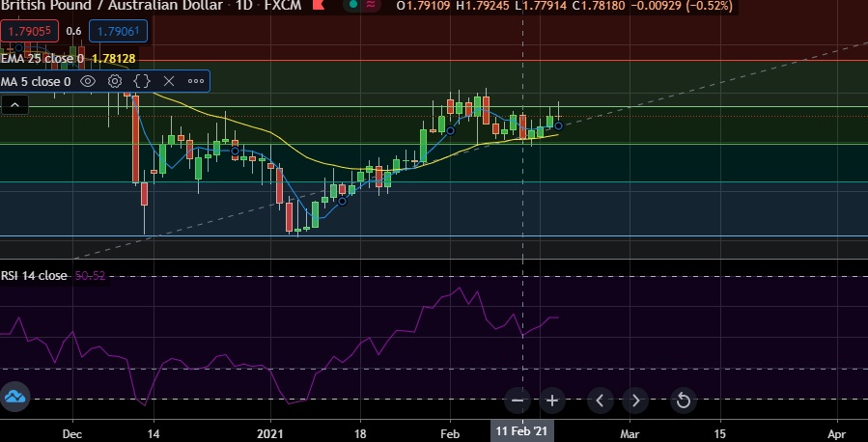868x442 pixels.
Task: Click the pink wave indicator icon
Action: coord(372,6)
